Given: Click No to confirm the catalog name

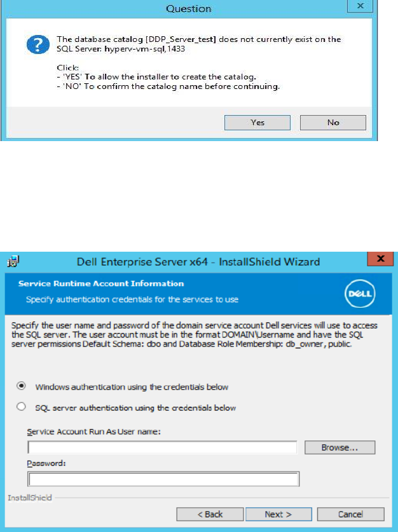Looking at the screenshot, I should tap(333, 123).
